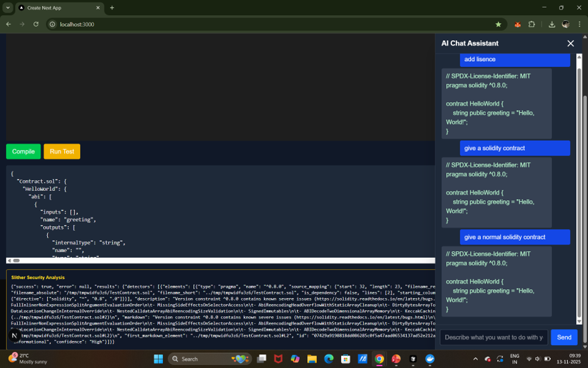
Task: Click the green Compile button
Action: click(23, 151)
